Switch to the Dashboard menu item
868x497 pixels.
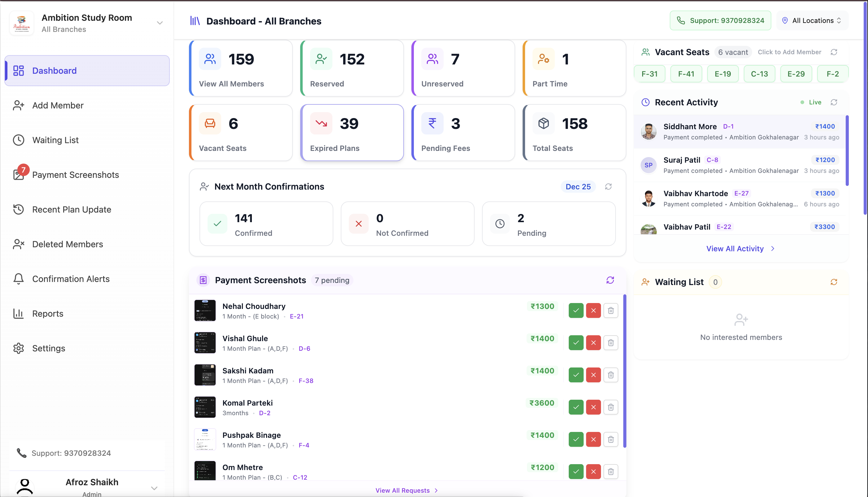coord(55,71)
